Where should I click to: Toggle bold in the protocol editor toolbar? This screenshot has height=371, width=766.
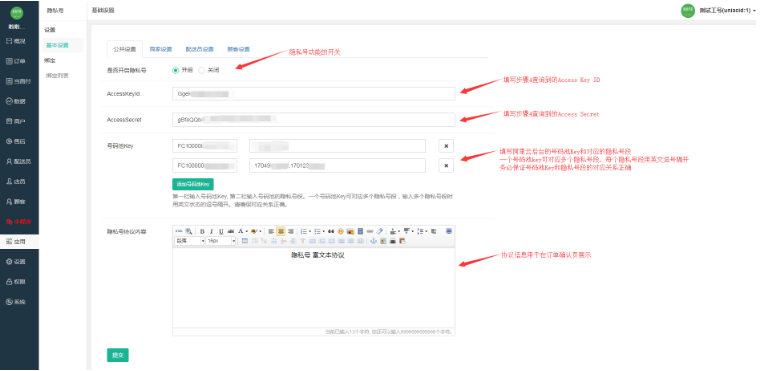click(x=202, y=232)
